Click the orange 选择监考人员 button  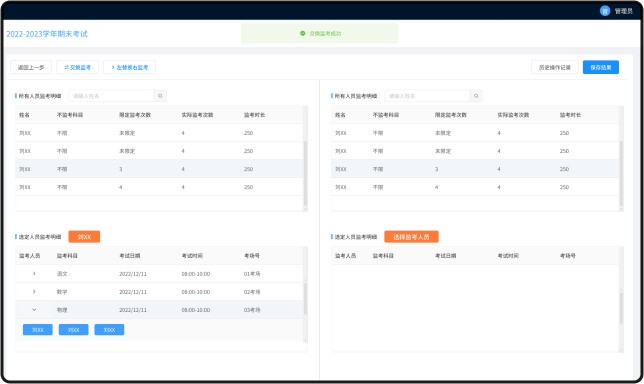[411, 237]
